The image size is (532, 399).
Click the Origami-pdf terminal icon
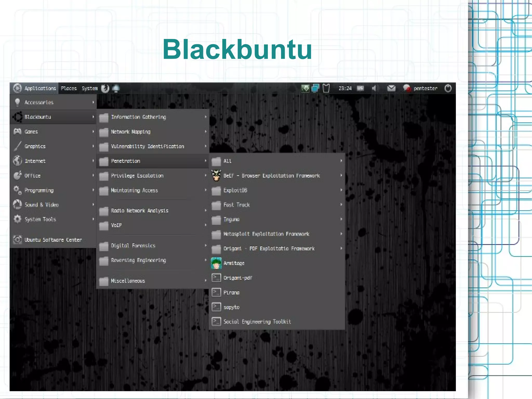coord(216,278)
